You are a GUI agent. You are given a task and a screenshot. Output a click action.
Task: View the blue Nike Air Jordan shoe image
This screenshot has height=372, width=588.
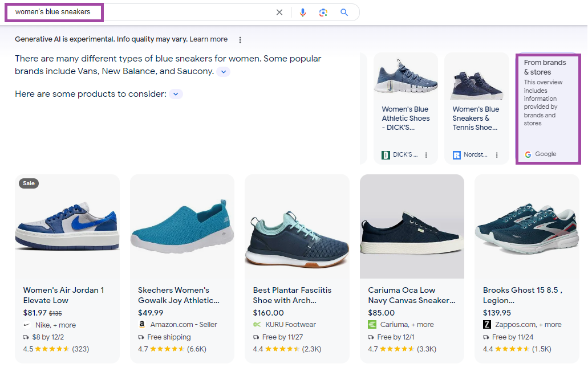coord(67,226)
